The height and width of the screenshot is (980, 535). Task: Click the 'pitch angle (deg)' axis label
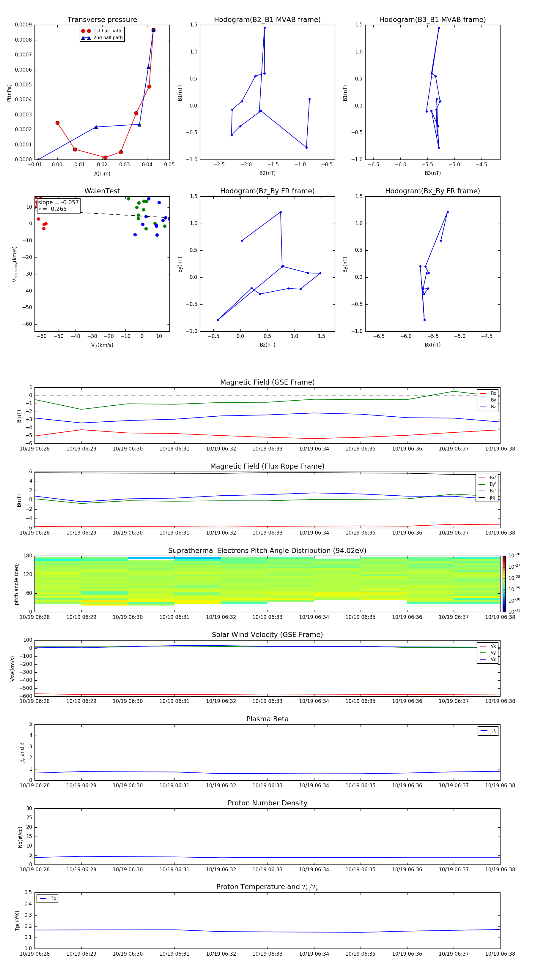16,584
